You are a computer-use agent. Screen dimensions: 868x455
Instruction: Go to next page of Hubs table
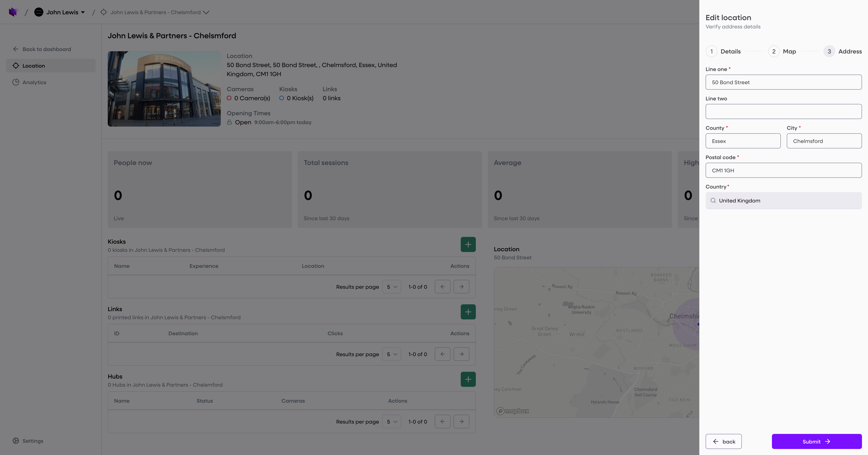click(461, 421)
